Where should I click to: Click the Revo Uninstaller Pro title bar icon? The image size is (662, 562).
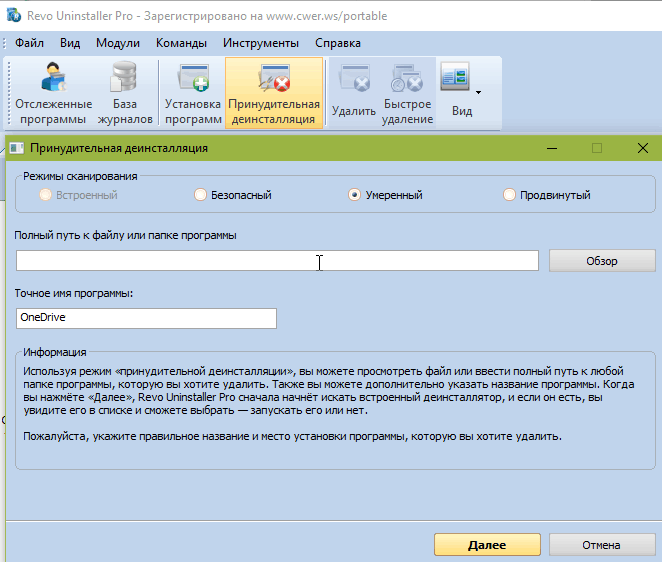(x=14, y=15)
